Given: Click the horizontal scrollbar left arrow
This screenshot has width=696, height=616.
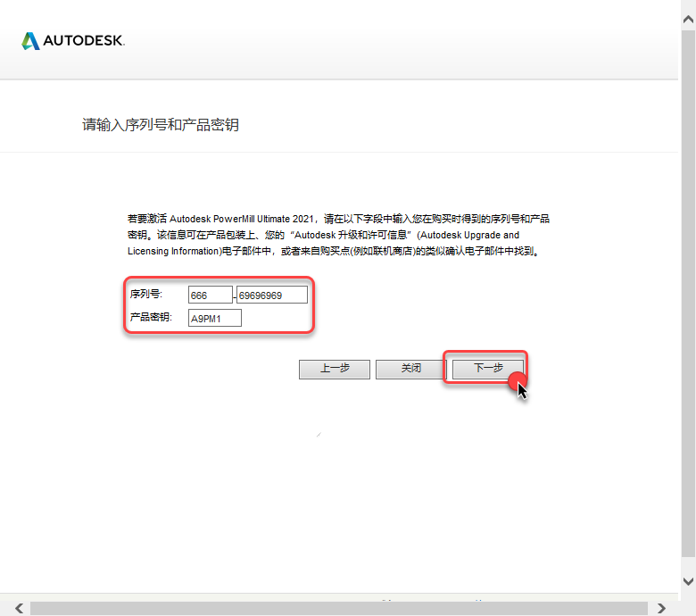Looking at the screenshot, I should point(19,608).
